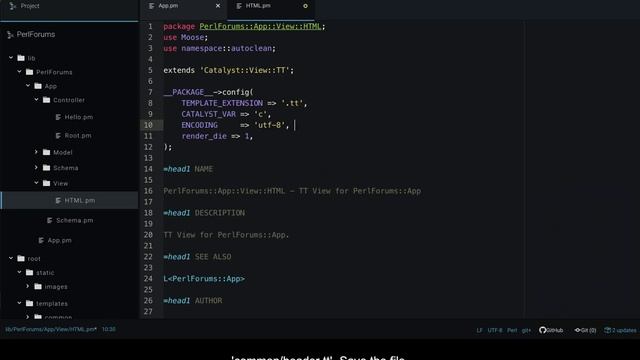Image resolution: width=640 pixels, height=360 pixels.
Task: Click the App folder icon in tree
Action: click(38, 86)
